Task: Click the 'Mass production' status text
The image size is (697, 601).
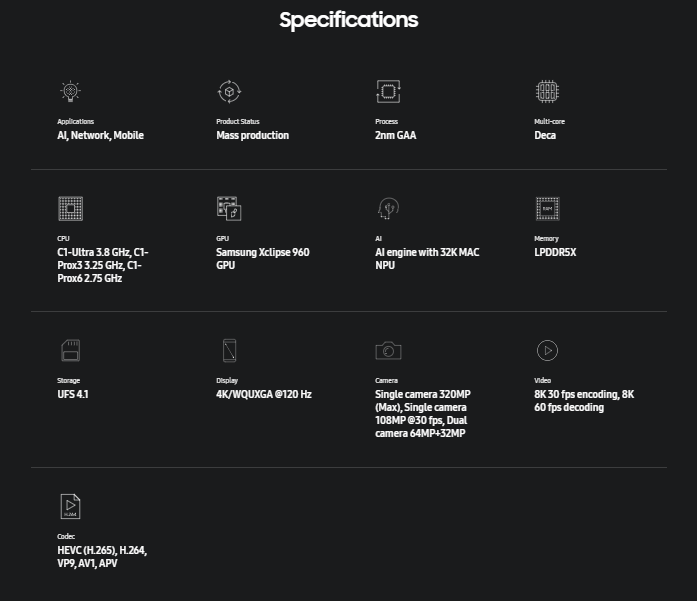Action: pyautogui.click(x=252, y=135)
